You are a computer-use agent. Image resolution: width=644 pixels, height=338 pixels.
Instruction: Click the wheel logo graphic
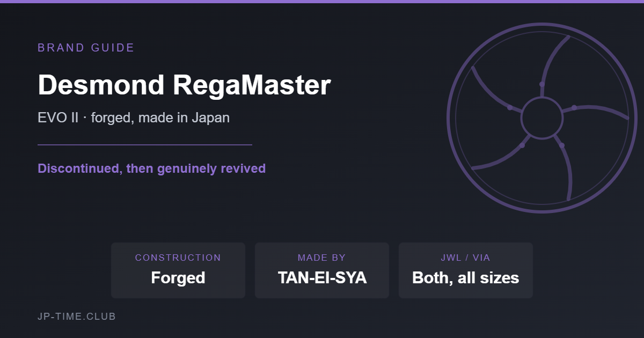click(x=542, y=118)
